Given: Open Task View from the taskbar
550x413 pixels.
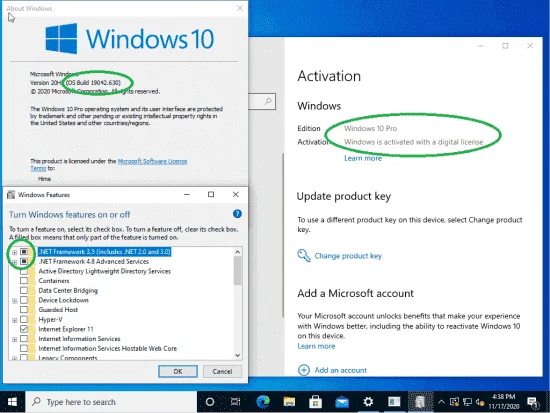Looking at the screenshot, I should 236,402.
